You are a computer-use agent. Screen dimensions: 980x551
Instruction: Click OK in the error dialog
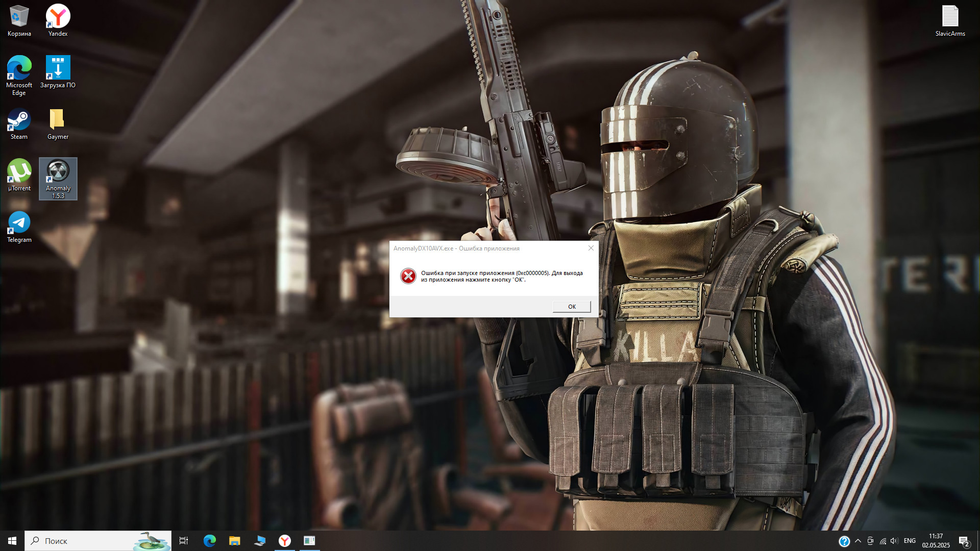tap(572, 307)
